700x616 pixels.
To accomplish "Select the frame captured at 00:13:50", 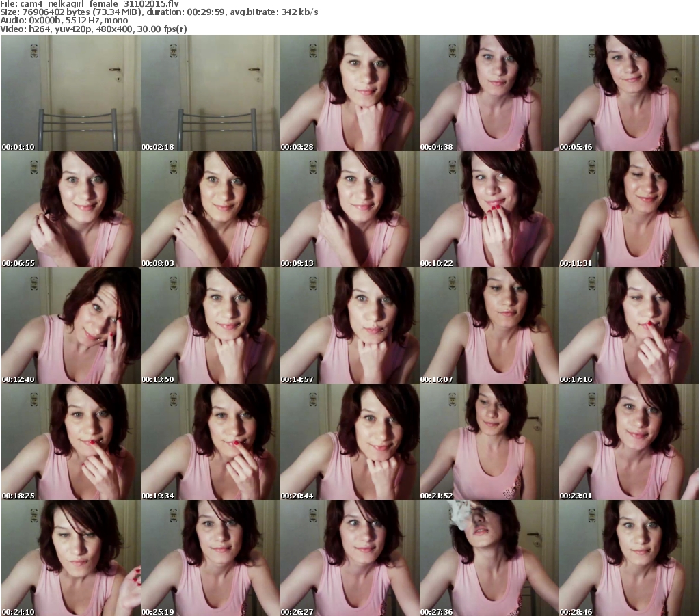I will [211, 325].
